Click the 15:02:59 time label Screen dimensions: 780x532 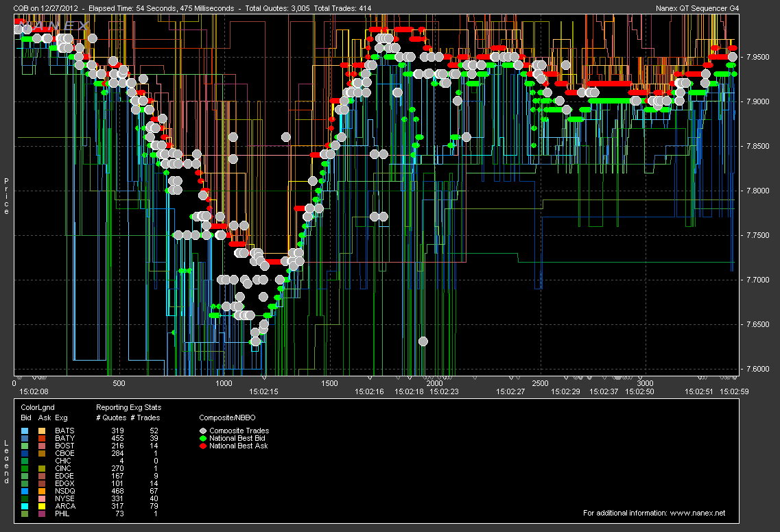[734, 391]
